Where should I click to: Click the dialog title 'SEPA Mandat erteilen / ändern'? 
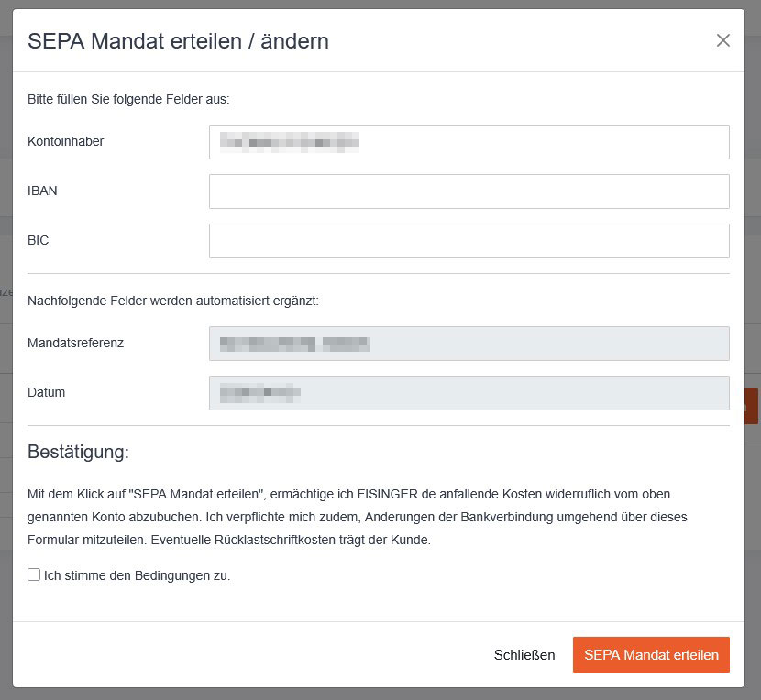coord(178,40)
